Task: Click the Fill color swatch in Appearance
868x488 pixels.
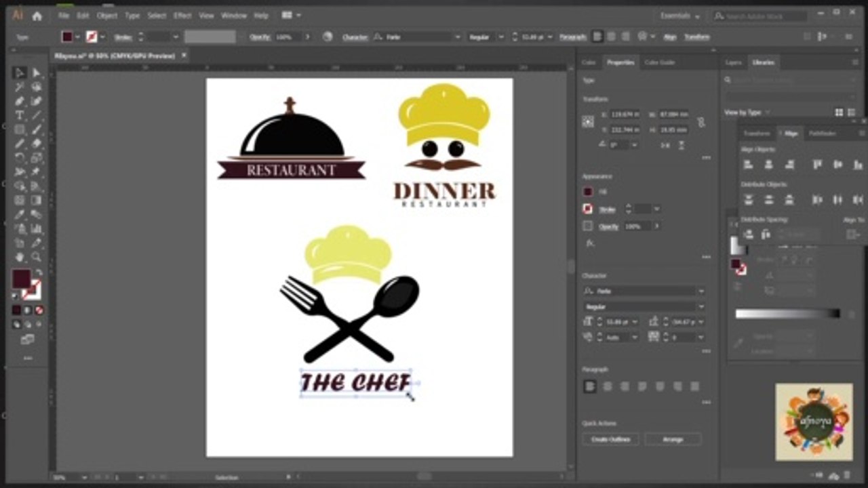Action: (x=588, y=192)
